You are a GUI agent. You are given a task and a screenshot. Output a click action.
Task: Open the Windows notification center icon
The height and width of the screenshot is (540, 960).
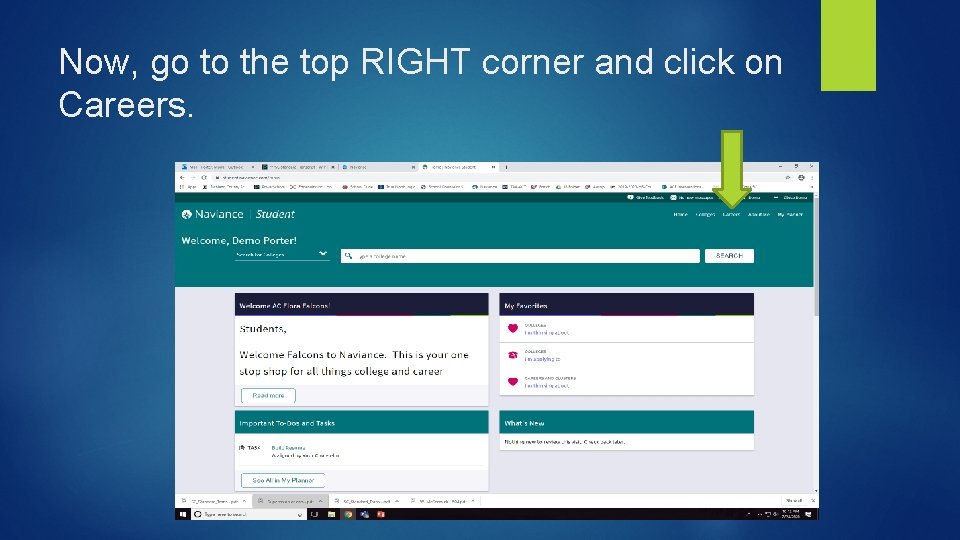(x=809, y=514)
